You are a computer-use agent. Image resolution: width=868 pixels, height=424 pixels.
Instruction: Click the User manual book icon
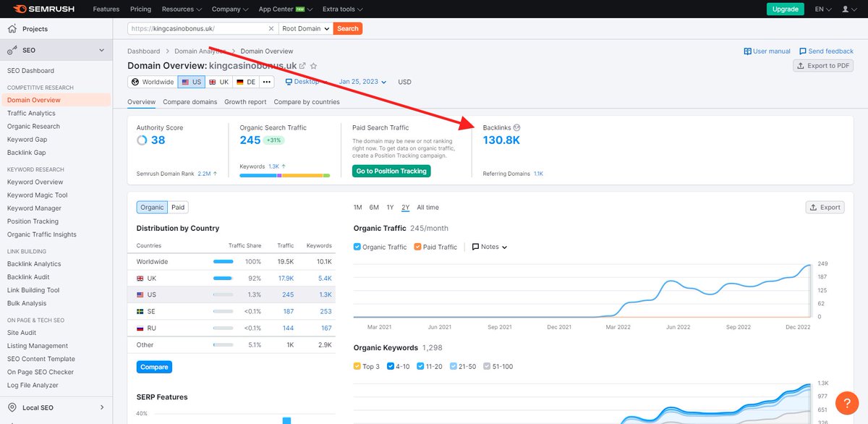pos(748,51)
